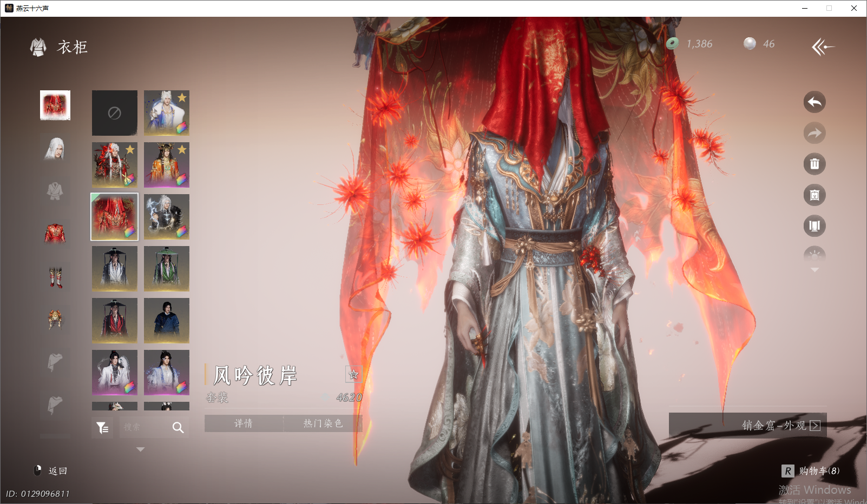The height and width of the screenshot is (504, 867).
Task: Choose the starred white-and-blue robed outfit
Action: tap(167, 113)
